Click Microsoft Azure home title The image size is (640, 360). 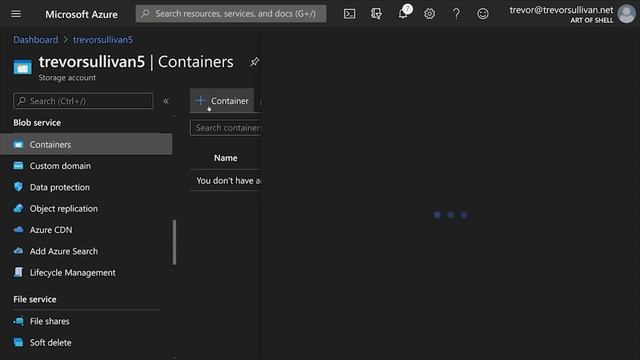pos(81,14)
